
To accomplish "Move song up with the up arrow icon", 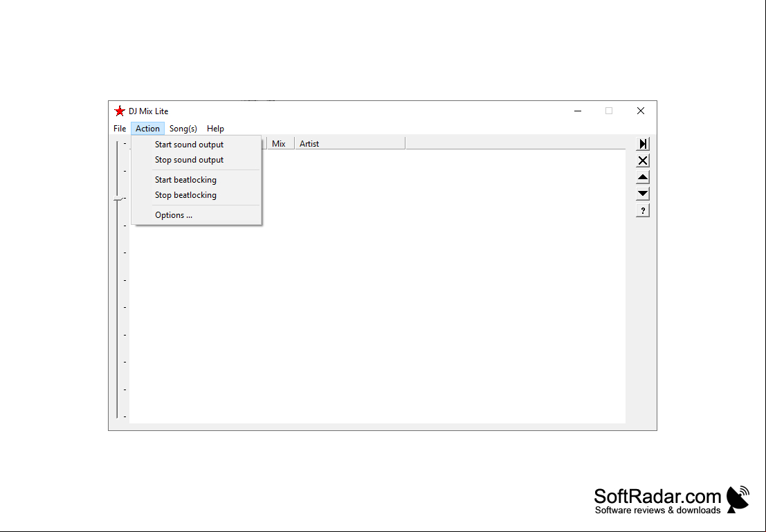I will (x=643, y=177).
